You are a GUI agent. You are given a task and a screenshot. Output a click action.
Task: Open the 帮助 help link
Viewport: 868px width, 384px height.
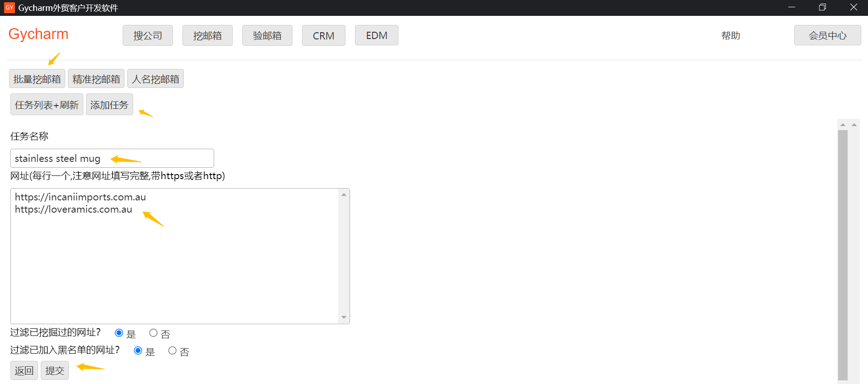click(731, 35)
